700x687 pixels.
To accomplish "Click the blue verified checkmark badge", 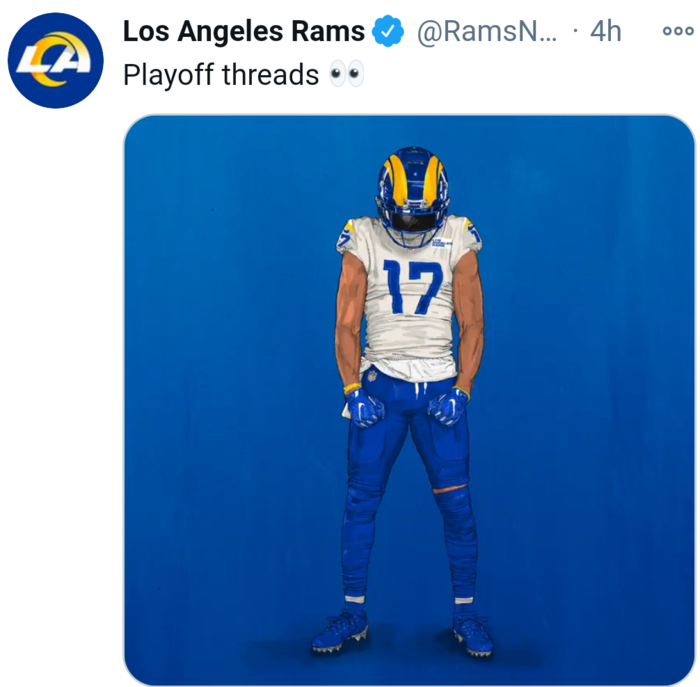I will tap(388, 32).
